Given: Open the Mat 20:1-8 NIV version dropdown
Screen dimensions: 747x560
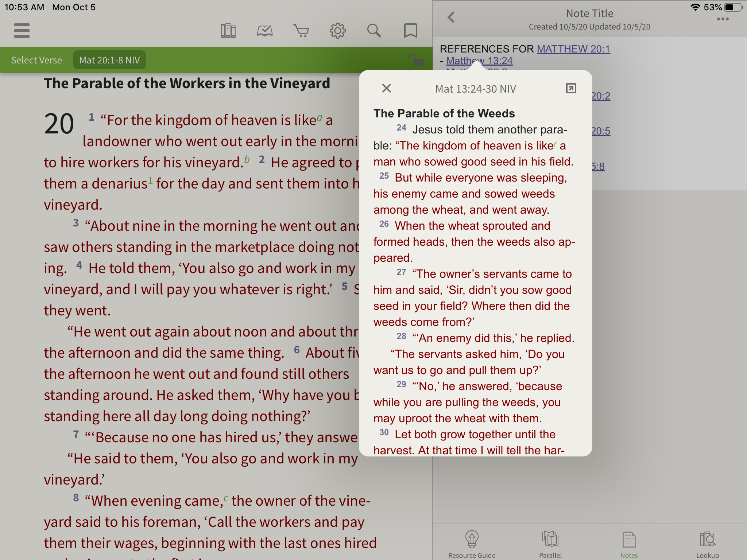Looking at the screenshot, I should (x=109, y=60).
